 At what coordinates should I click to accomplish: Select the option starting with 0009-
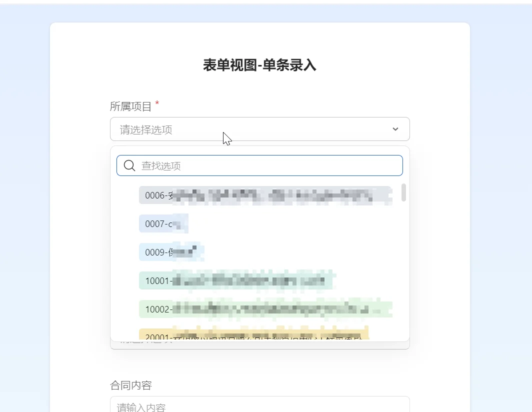click(171, 252)
